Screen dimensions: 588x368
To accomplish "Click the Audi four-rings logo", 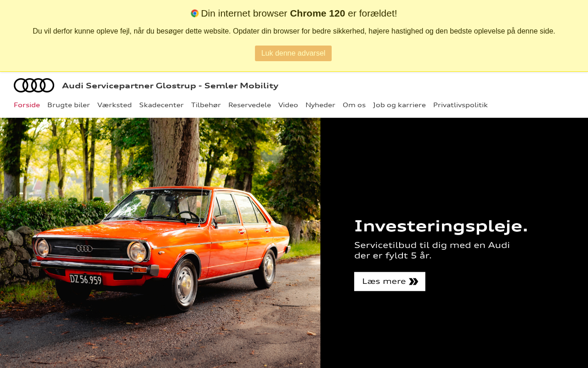I will pyautogui.click(x=34, y=86).
